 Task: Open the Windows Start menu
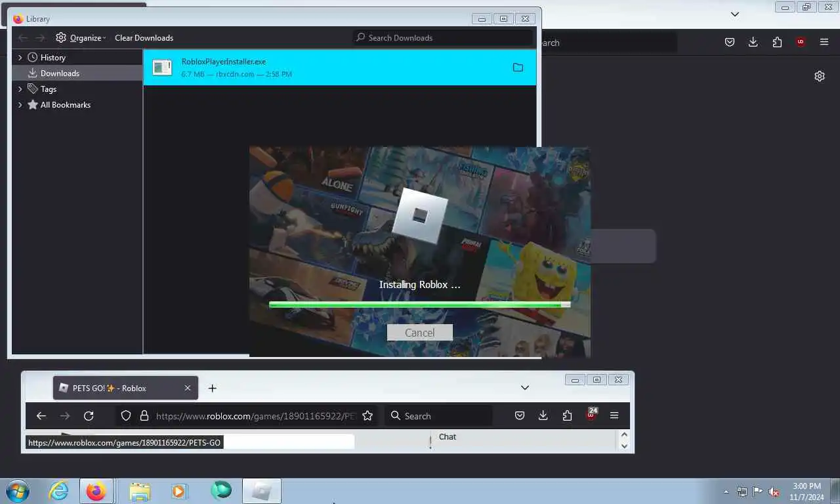(18, 491)
